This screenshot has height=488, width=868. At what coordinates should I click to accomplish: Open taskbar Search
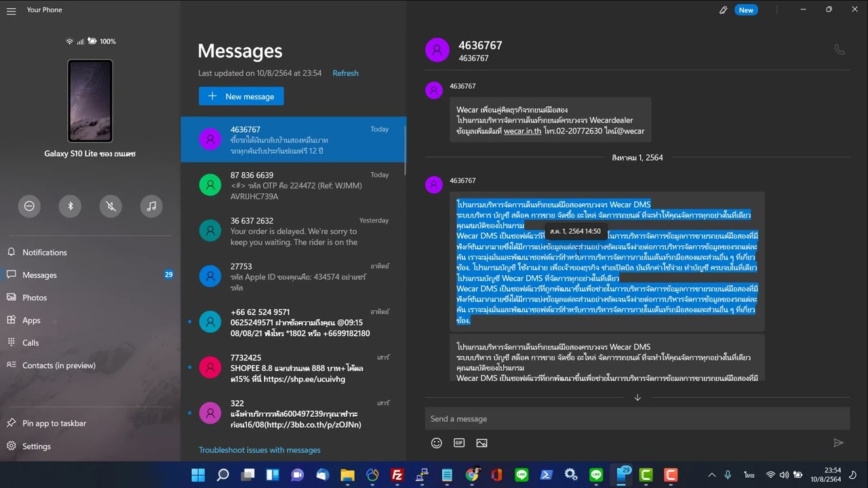tap(222, 475)
